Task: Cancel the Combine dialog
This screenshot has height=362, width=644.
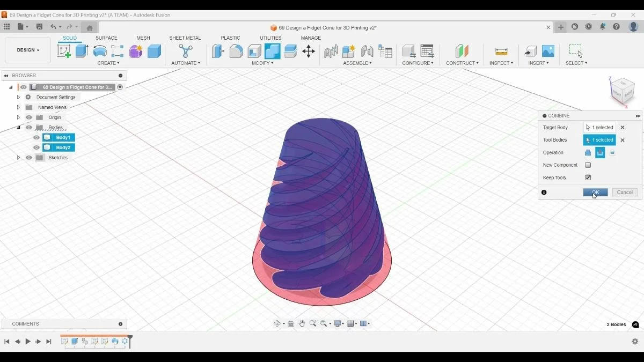Action: [625, 192]
